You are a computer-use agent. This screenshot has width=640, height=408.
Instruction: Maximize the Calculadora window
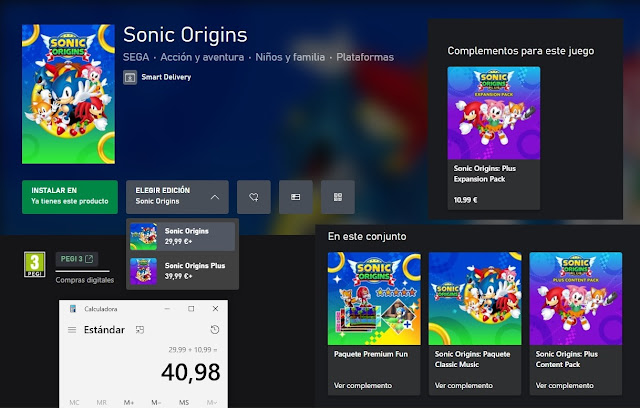pos(191,309)
